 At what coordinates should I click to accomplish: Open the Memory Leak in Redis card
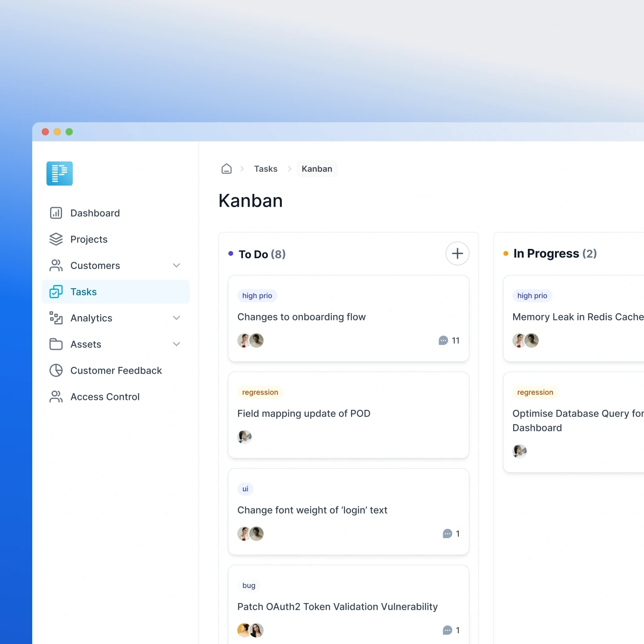pyautogui.click(x=573, y=318)
